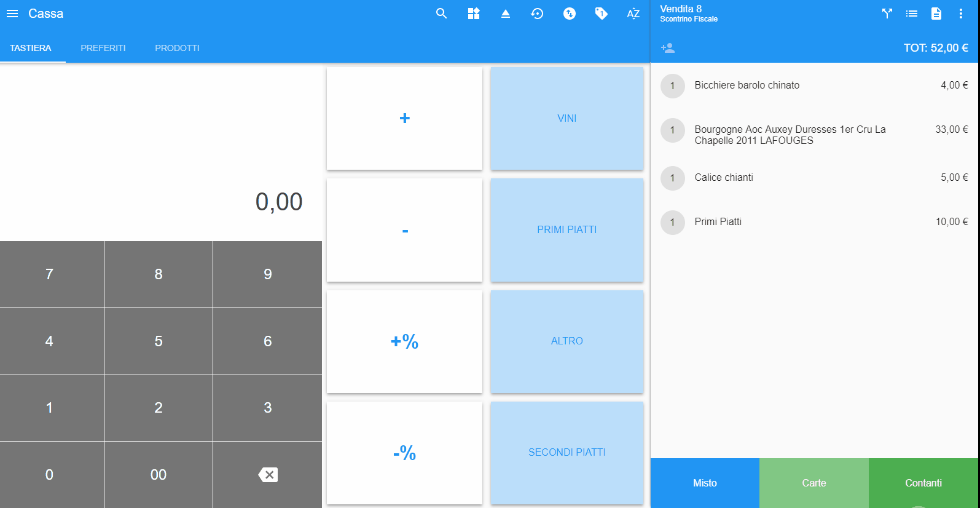Select the Bicchiere barolo chinato line

[814, 85]
